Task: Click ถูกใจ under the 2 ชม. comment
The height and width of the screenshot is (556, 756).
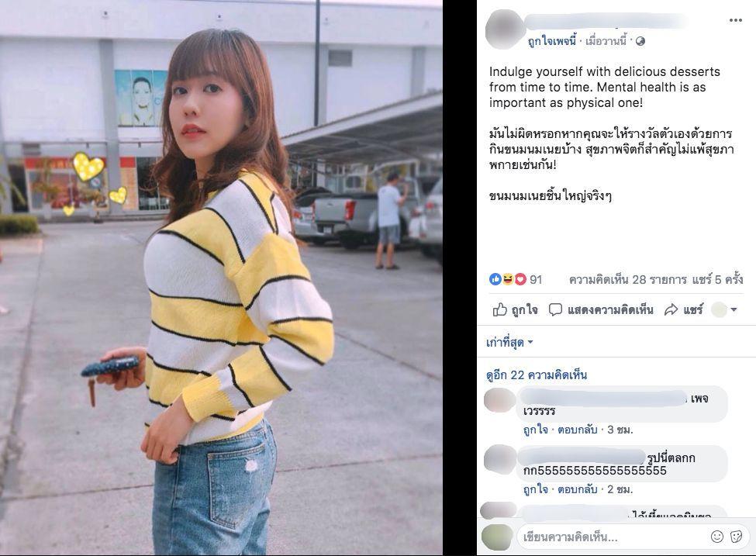Action: coord(535,489)
